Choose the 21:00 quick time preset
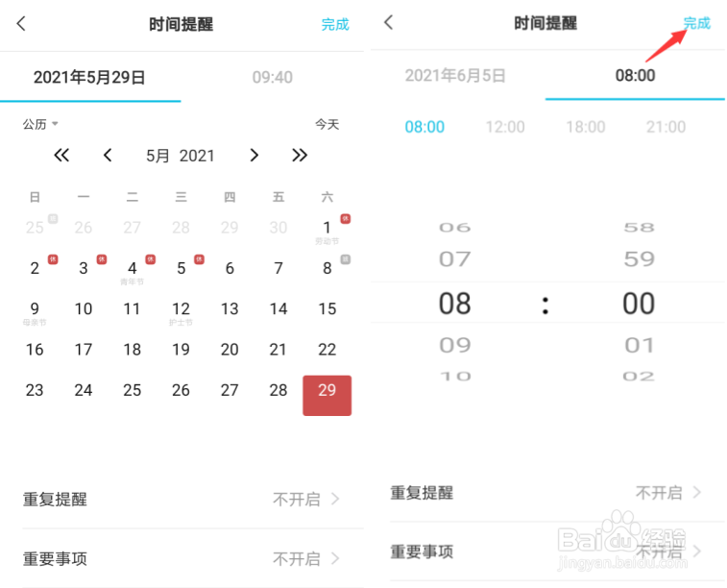The height and width of the screenshot is (588, 727). pyautogui.click(x=666, y=127)
